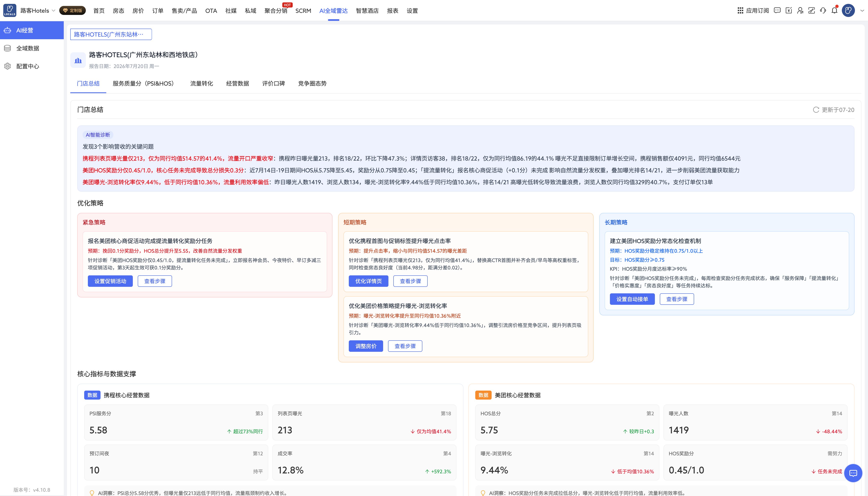Open the OTA top menu item
868x496 pixels.
click(x=211, y=11)
